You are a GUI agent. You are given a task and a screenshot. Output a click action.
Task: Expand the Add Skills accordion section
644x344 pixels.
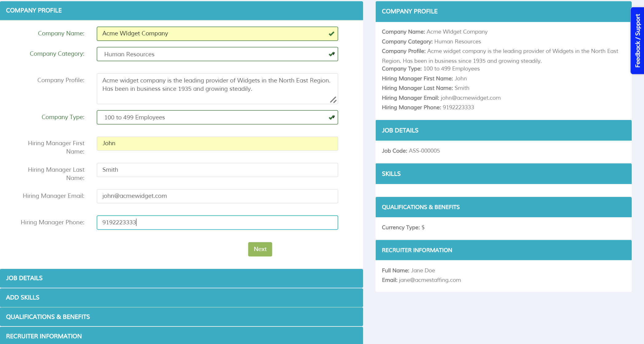coord(181,298)
